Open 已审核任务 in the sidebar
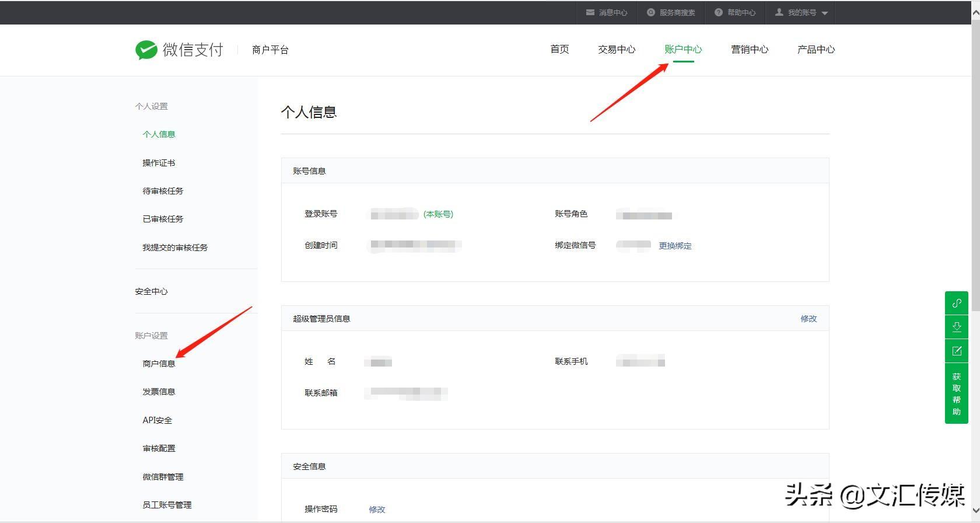Viewport: 980px width, 523px height. point(163,219)
